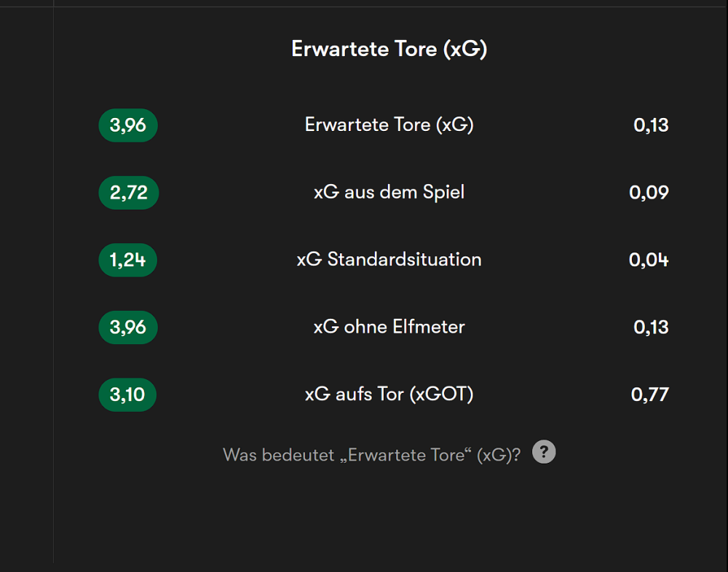Click the "xG aus dem Spiel" label

pyautogui.click(x=389, y=192)
